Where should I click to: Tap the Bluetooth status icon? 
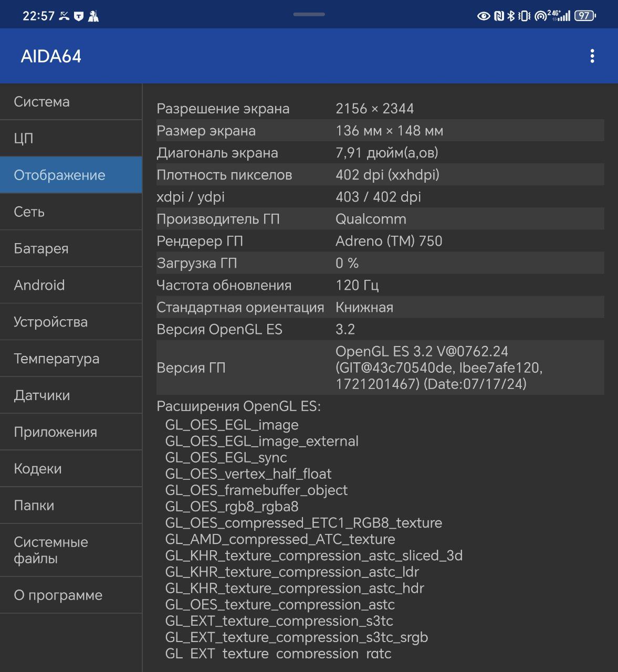(511, 16)
